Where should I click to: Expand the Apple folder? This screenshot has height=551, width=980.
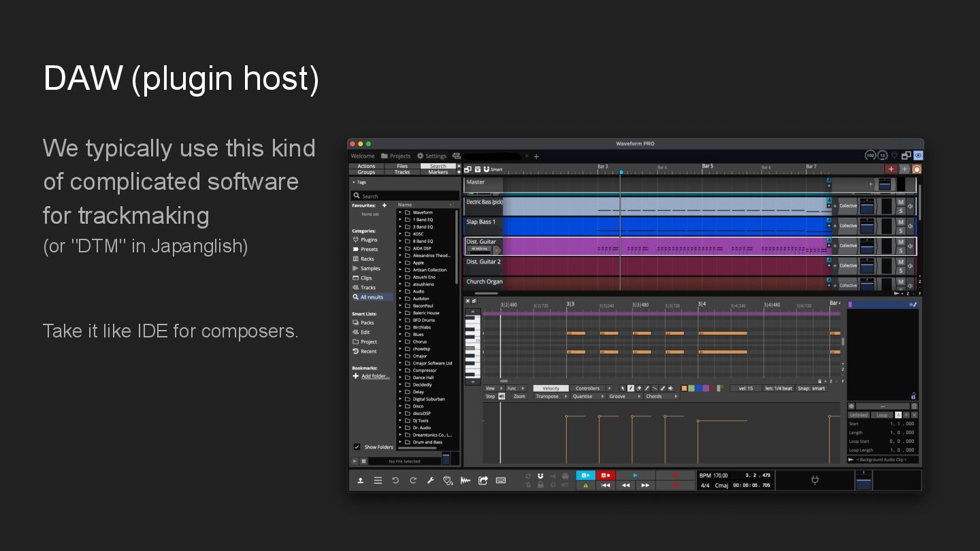(x=400, y=263)
